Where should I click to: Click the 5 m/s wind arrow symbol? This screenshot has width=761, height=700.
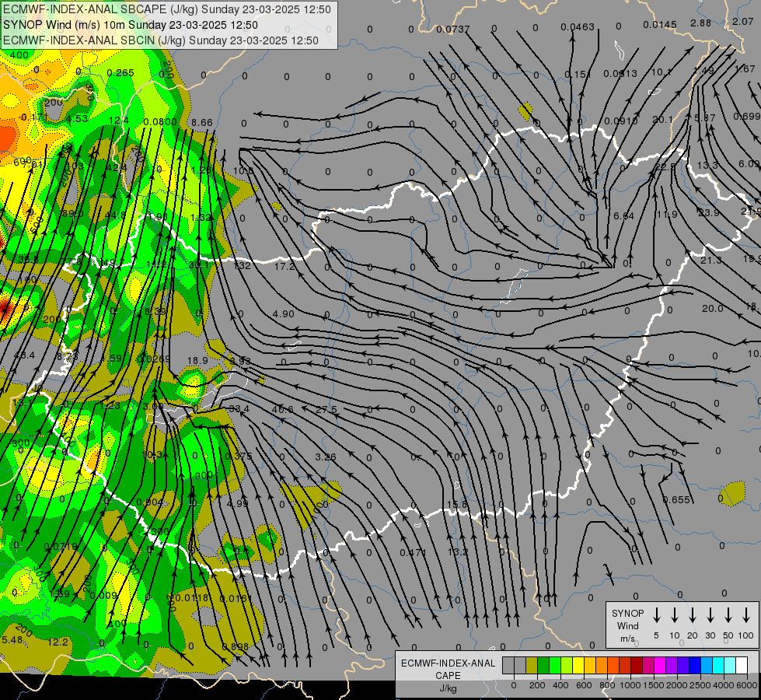point(656,614)
